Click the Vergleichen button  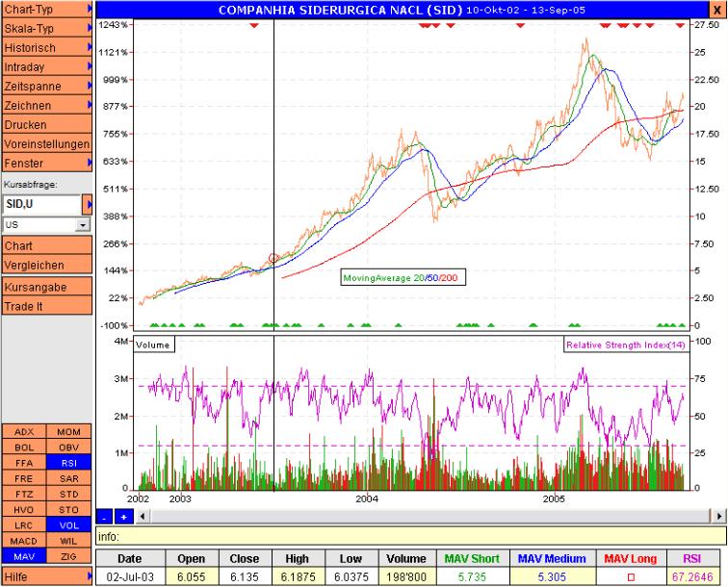[47, 265]
